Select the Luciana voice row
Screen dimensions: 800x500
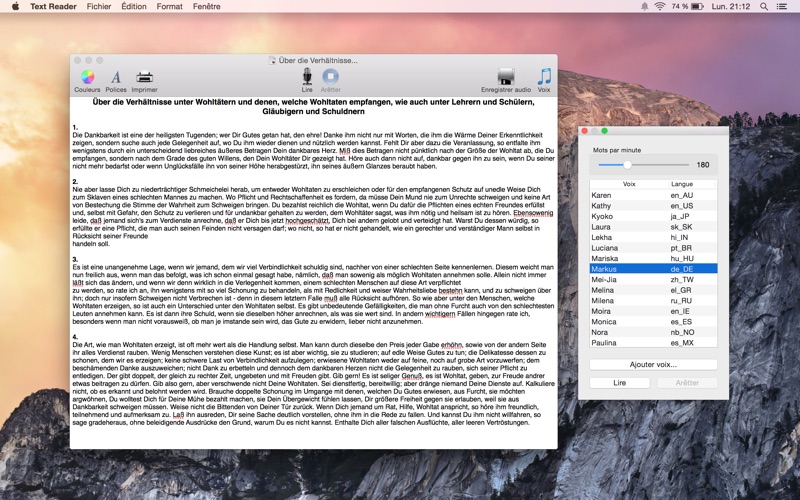653,248
